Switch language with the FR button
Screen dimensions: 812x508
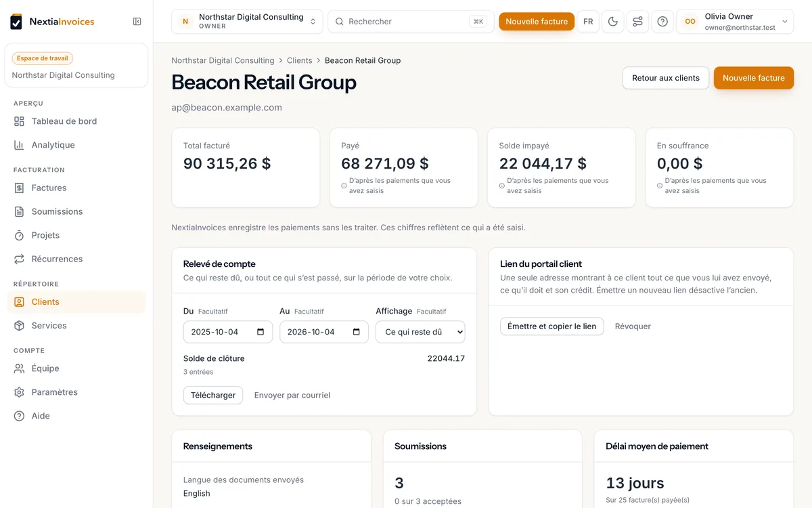[x=588, y=22]
